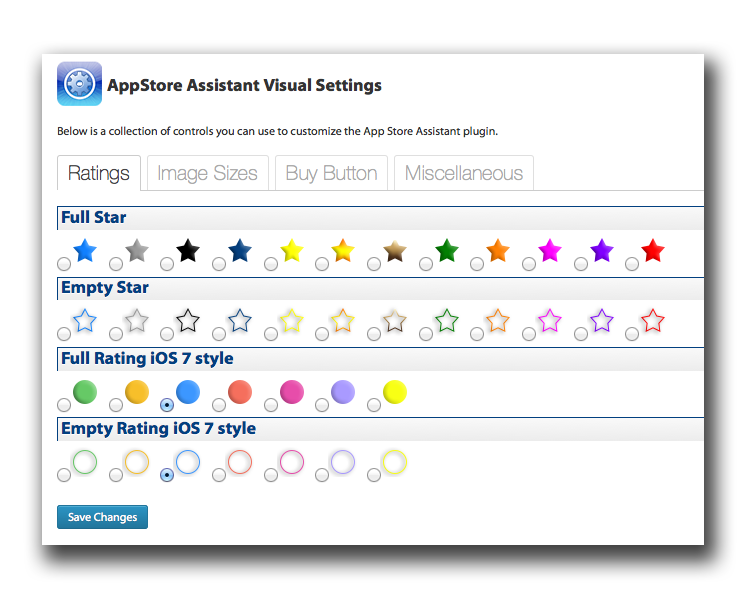Click the AppStore Assistant gear icon
Image resolution: width=746 pixels, height=600 pixels.
(79, 84)
